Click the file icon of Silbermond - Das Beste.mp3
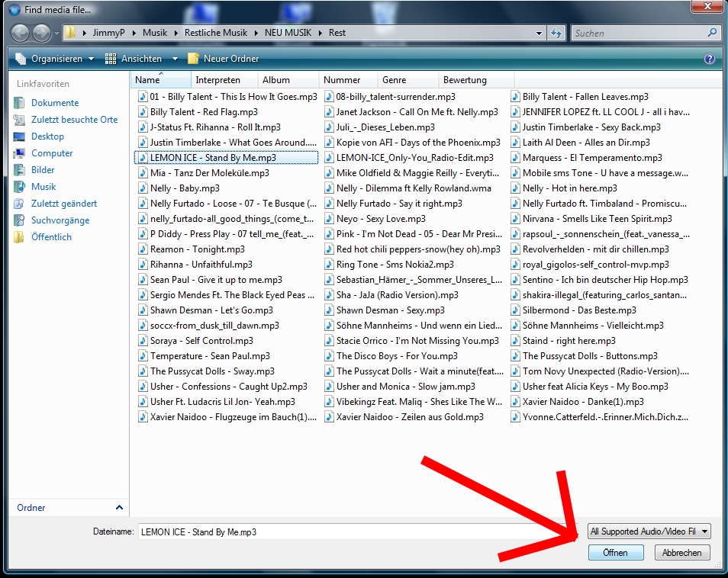The image size is (728, 578). coord(515,310)
